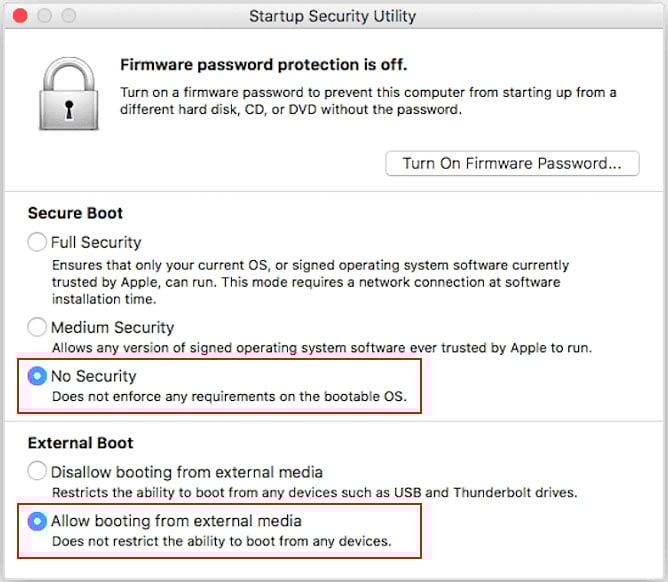Click the yellow minimize window button
The width and height of the screenshot is (668, 582).
pos(45,16)
